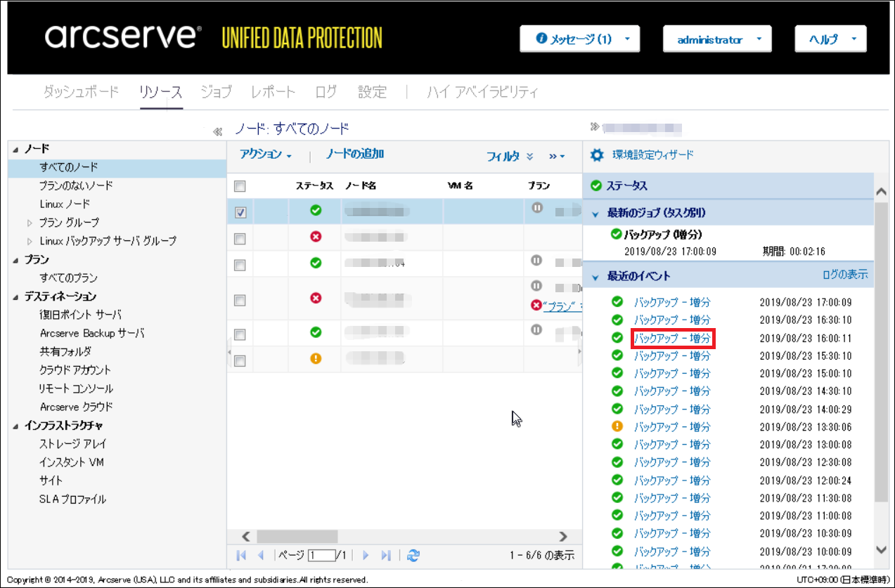Select SLA プロファイル in tree
This screenshot has width=895, height=588.
tap(72, 499)
